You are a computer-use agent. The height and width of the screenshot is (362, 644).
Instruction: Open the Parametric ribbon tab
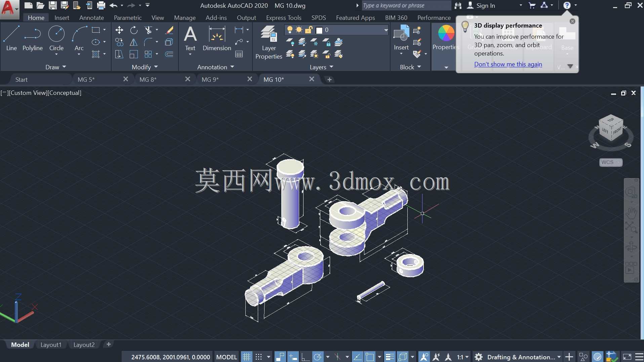click(x=128, y=17)
